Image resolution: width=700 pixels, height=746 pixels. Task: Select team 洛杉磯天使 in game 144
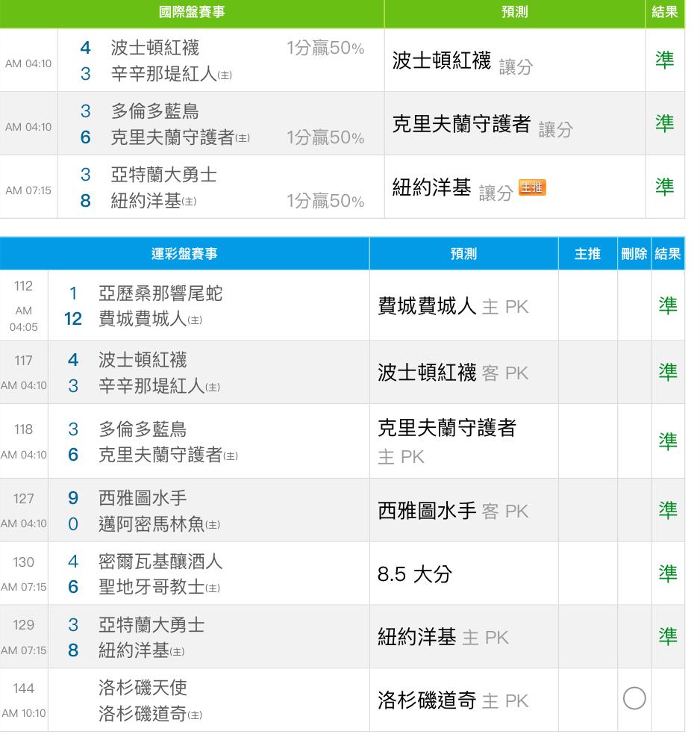[143, 688]
